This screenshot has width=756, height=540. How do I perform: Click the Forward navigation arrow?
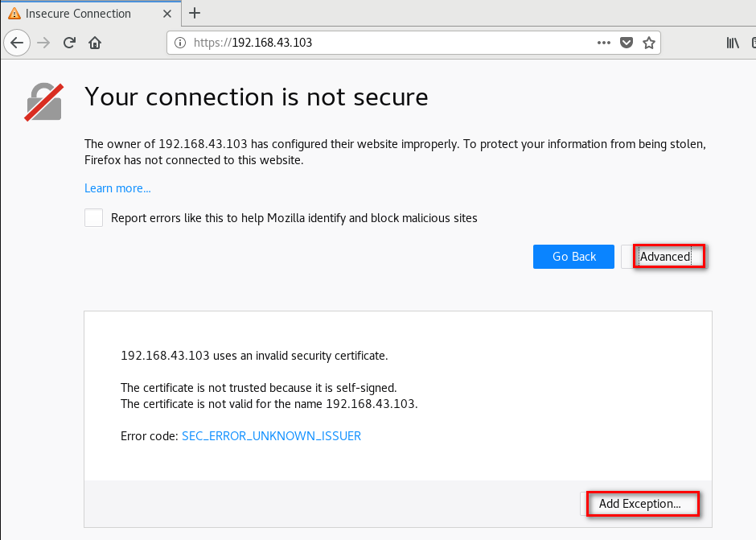click(x=43, y=43)
